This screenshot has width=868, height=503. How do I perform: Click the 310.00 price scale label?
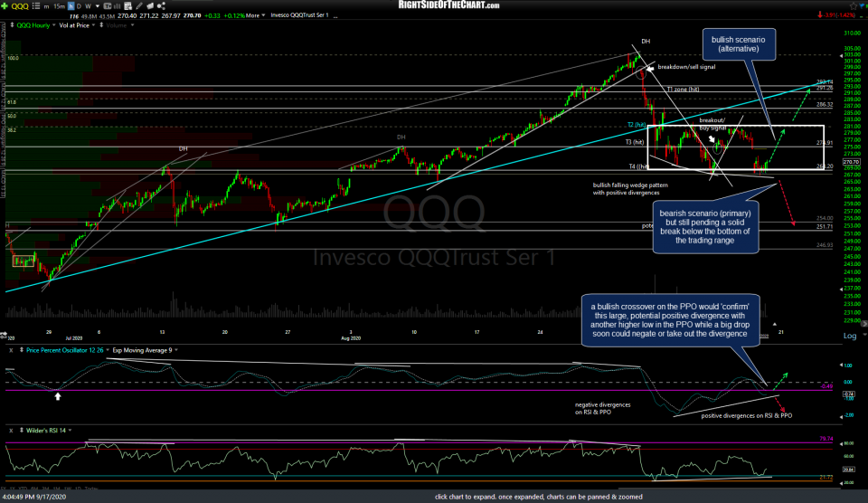[x=852, y=33]
